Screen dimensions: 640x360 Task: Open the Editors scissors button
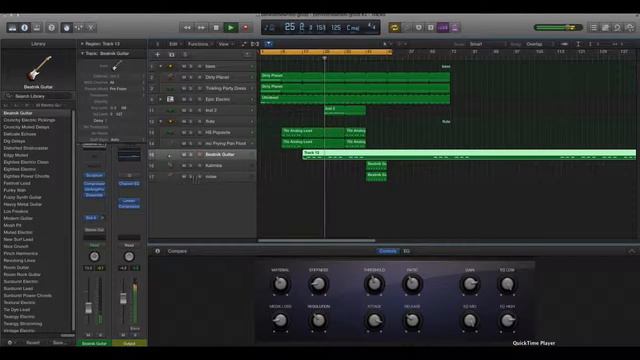pyautogui.click(x=91, y=28)
